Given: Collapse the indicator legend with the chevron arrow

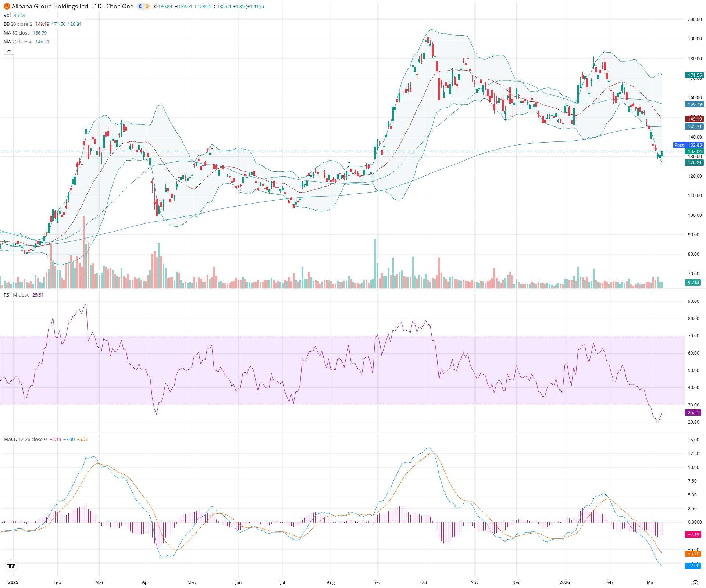Looking at the screenshot, I should (x=8, y=51).
